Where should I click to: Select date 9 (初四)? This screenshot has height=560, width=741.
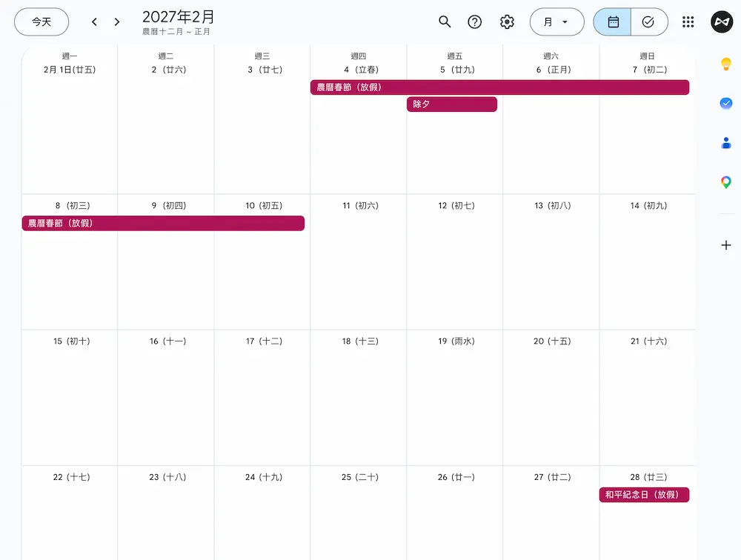tap(169, 206)
